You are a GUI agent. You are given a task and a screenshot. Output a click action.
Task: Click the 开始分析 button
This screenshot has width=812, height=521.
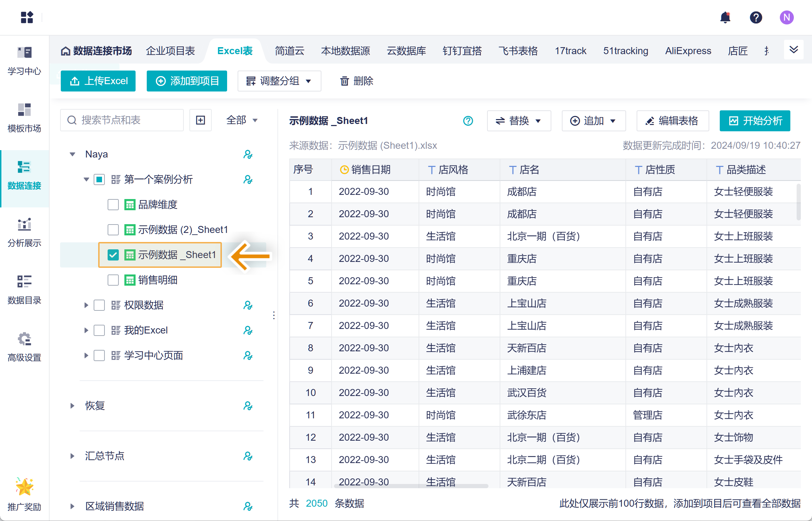tap(755, 121)
